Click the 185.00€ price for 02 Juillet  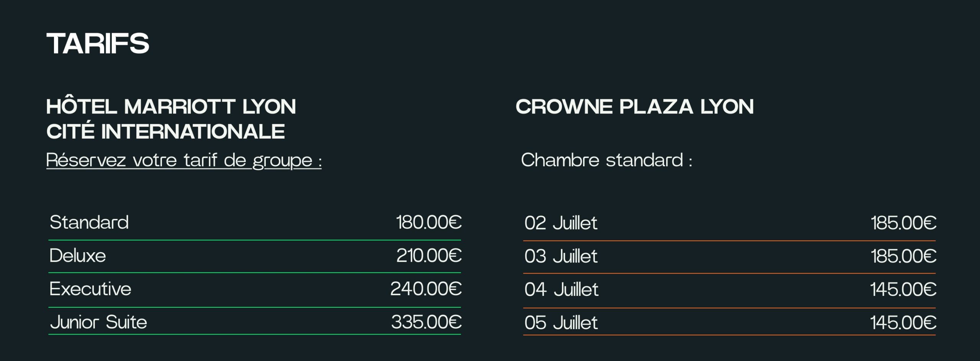903,223
